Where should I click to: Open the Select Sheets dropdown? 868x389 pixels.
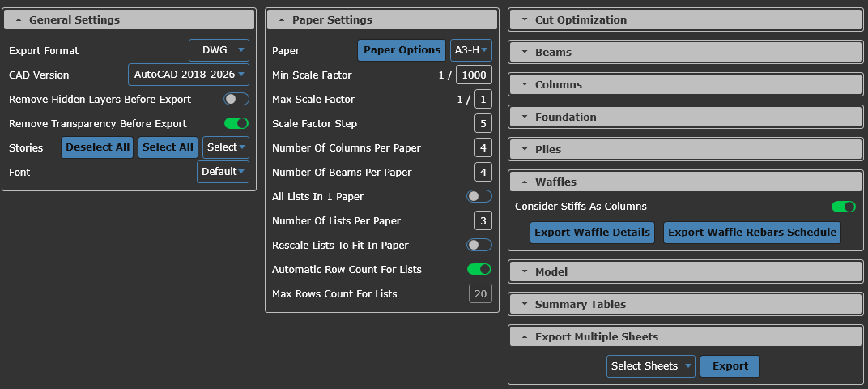tap(651, 366)
